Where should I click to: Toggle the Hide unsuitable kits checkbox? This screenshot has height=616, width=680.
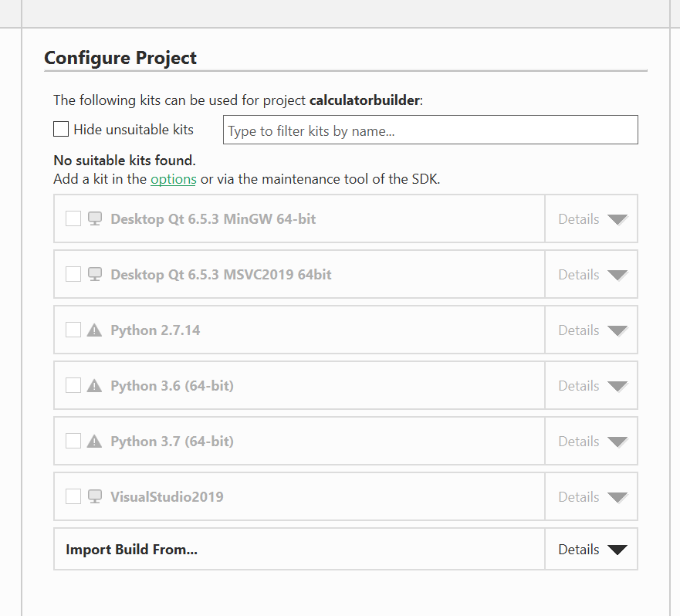(61, 129)
